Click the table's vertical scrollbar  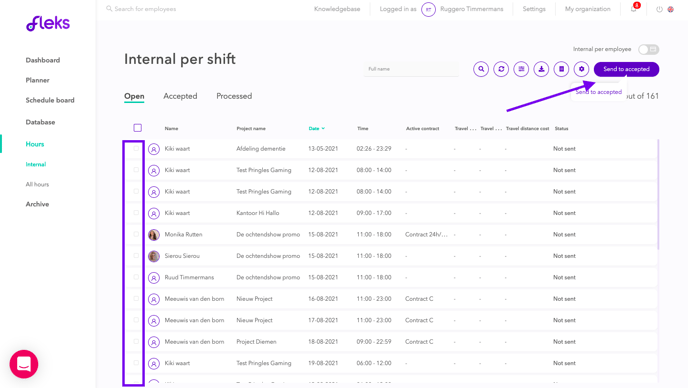pyautogui.click(x=658, y=194)
